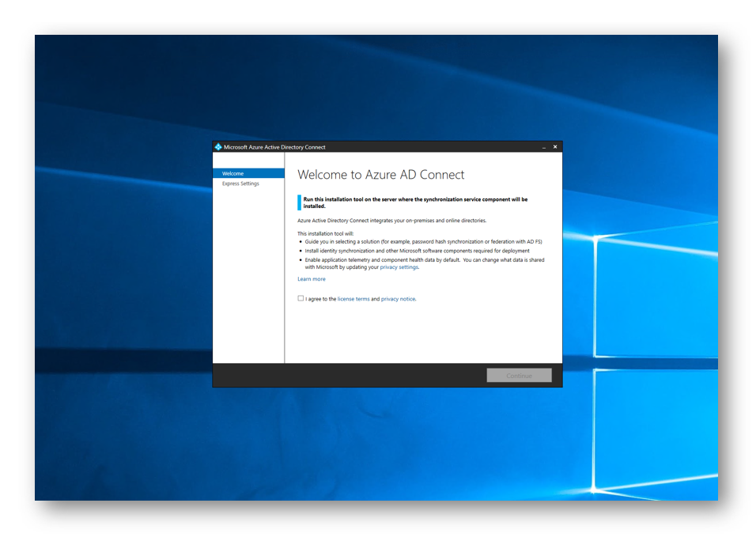
Task: Open the privacy notice link
Action: click(399, 299)
